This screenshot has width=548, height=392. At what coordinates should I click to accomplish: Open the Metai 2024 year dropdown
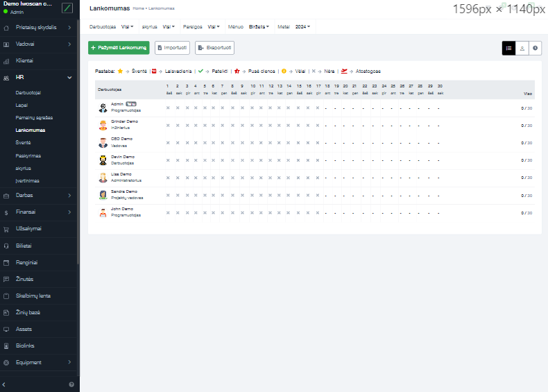302,27
